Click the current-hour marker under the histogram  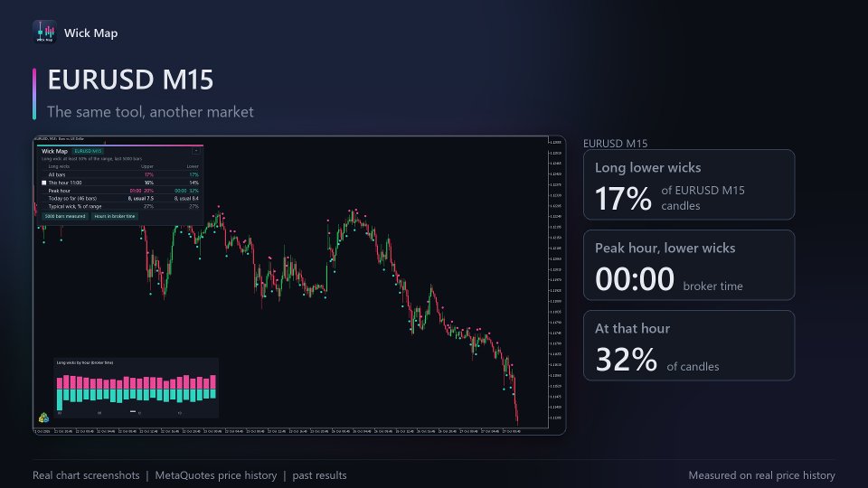[x=133, y=411]
